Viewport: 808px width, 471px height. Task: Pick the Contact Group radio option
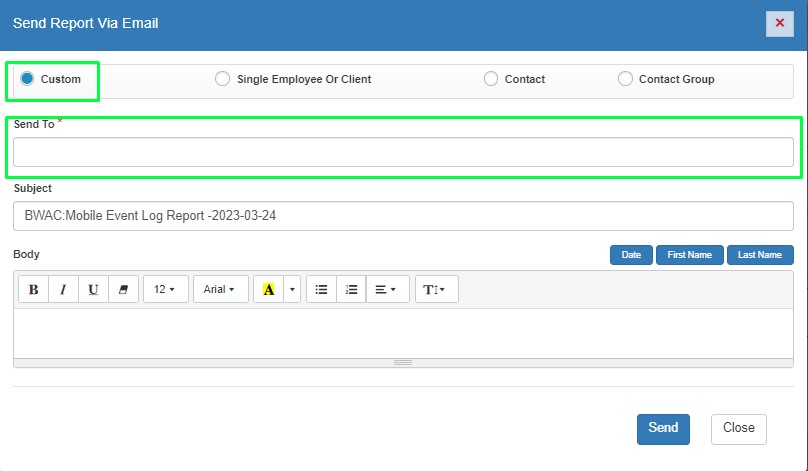[x=625, y=79]
